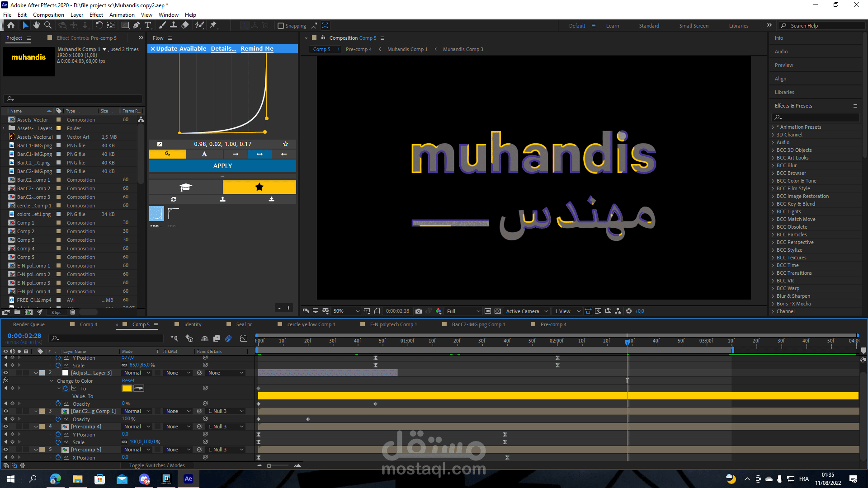Select the Zoom tool in toolbar
The image size is (868, 488).
(48, 25)
